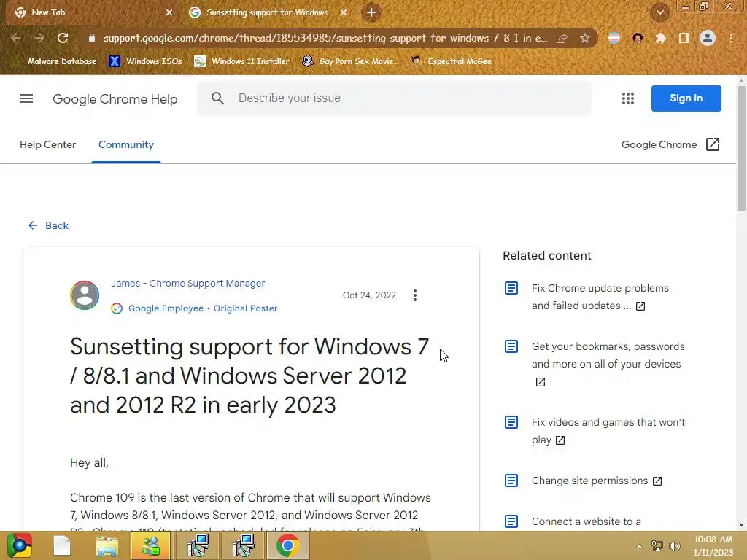
Task: Click Back link
Action: pyautogui.click(x=48, y=226)
